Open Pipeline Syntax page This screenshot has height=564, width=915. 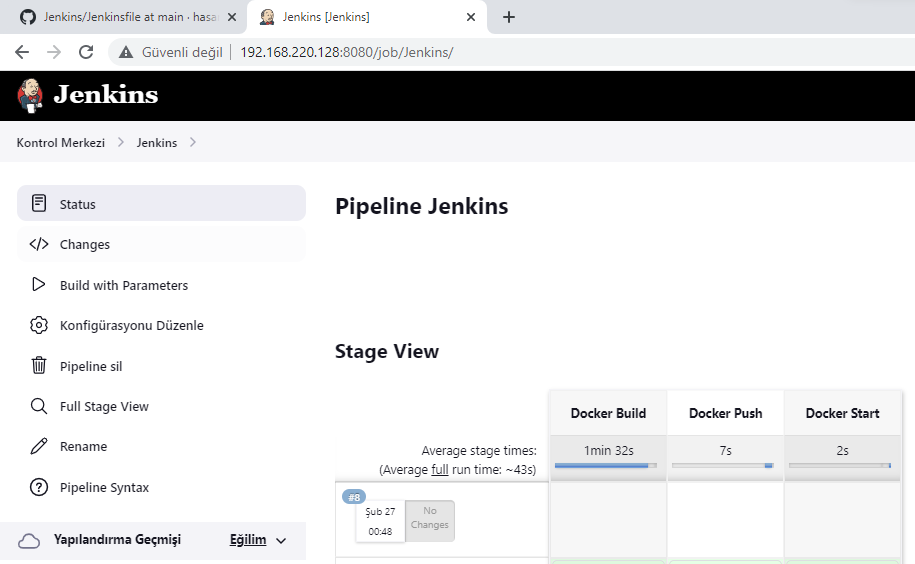point(161,487)
